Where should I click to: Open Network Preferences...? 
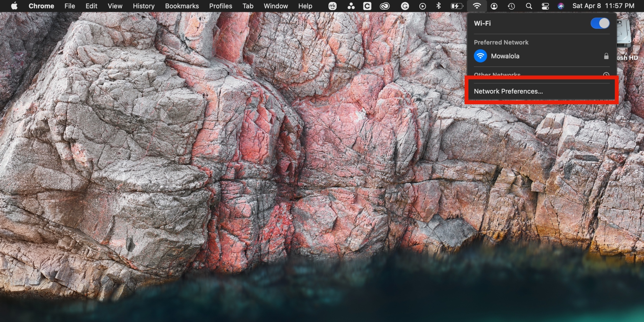tap(541, 91)
